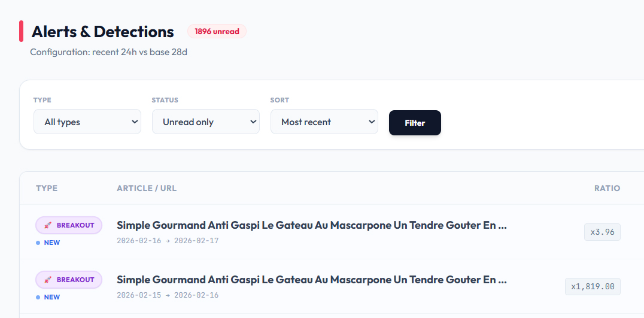Viewport: 644px width, 318px height.
Task: Select the x3.96 ratio value
Action: click(602, 232)
